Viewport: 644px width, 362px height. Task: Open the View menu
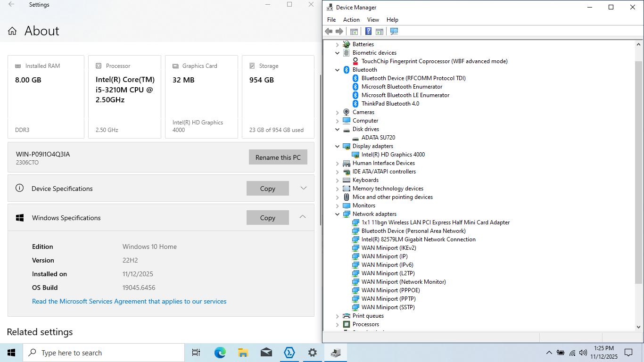pos(373,20)
